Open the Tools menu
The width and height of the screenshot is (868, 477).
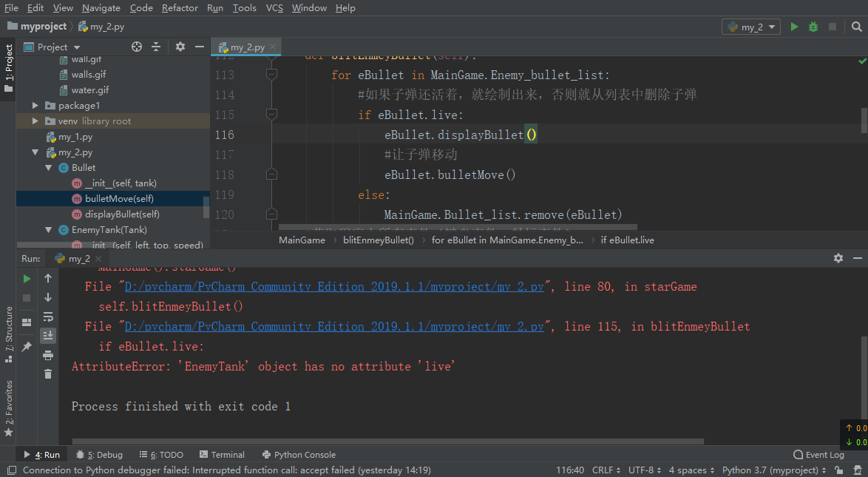(x=244, y=7)
